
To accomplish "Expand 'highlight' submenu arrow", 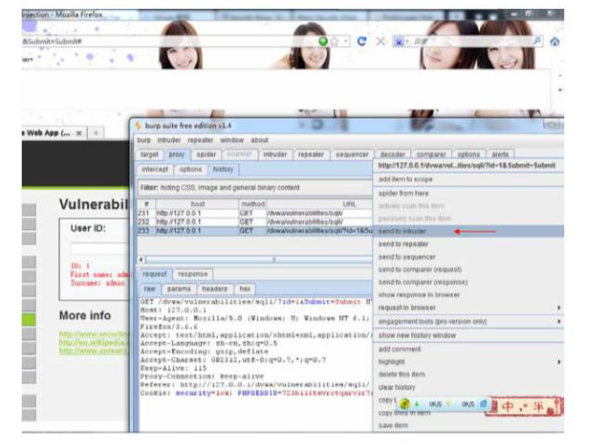I will (x=559, y=362).
